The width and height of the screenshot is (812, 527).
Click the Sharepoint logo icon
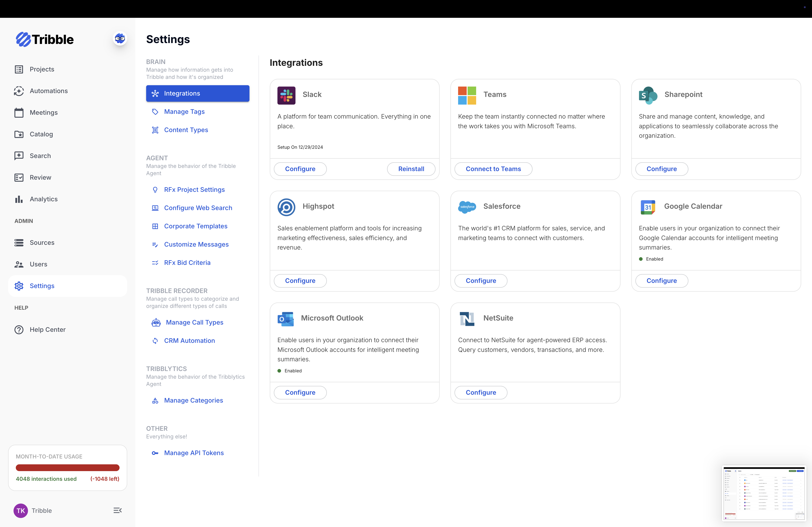coord(648,95)
